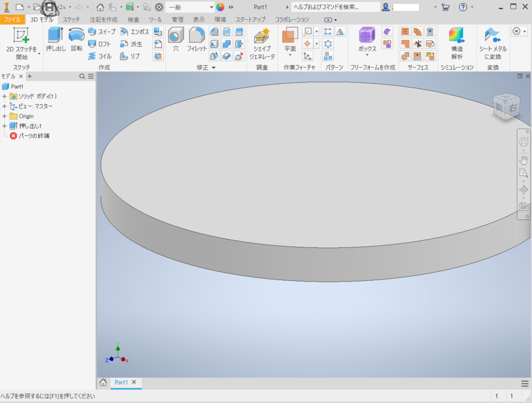
Task: Open the シェイプジェネレータ (Shape Generator) tool
Action: [262, 44]
